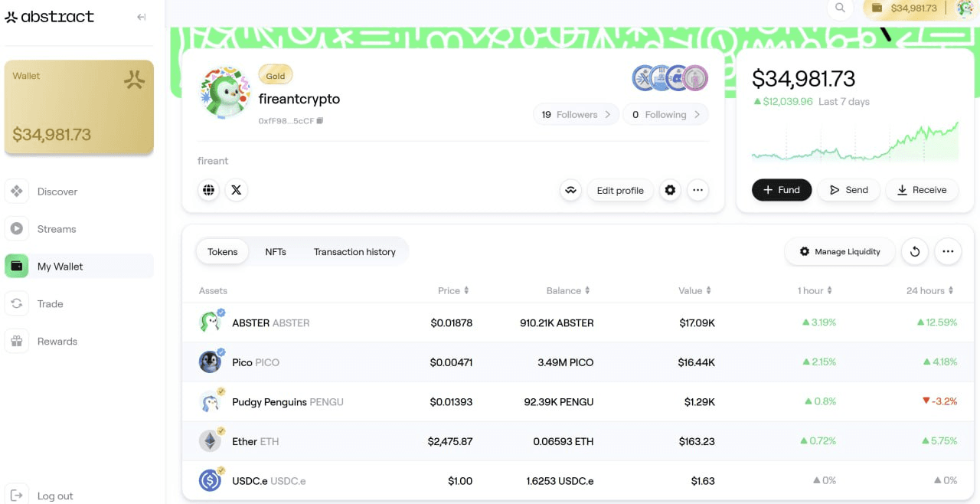980x504 pixels.
Task: Switch to the Tokens tab
Action: click(223, 251)
